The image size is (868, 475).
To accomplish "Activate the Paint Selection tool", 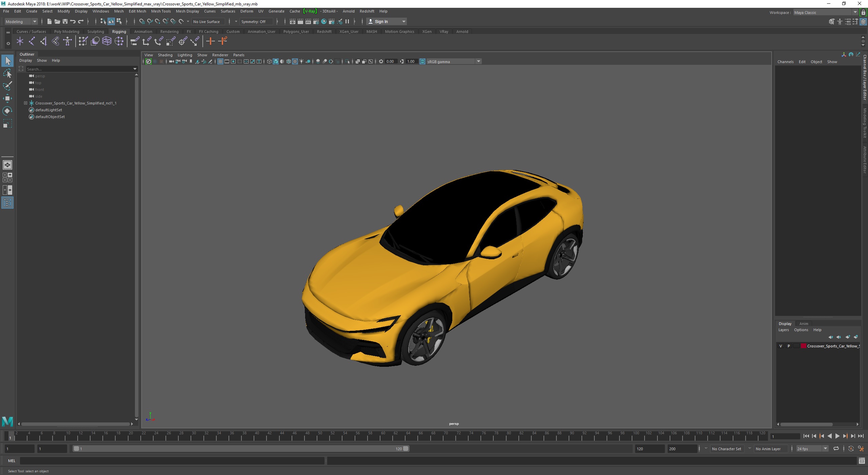I will (7, 85).
